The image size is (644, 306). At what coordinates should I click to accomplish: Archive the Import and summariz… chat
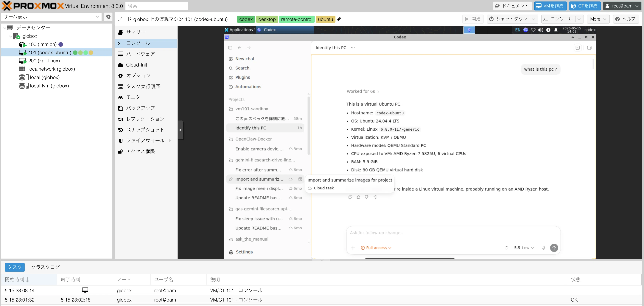(300, 179)
